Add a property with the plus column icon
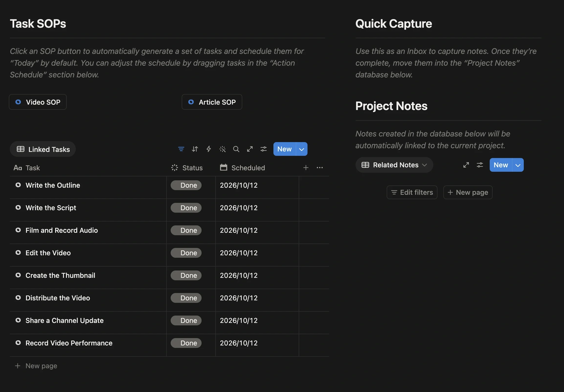 point(306,168)
